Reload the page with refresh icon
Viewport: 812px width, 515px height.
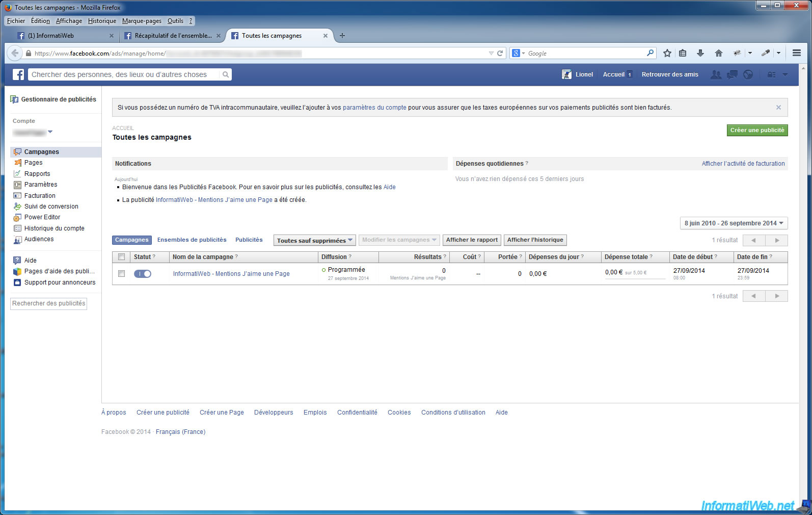click(x=500, y=53)
